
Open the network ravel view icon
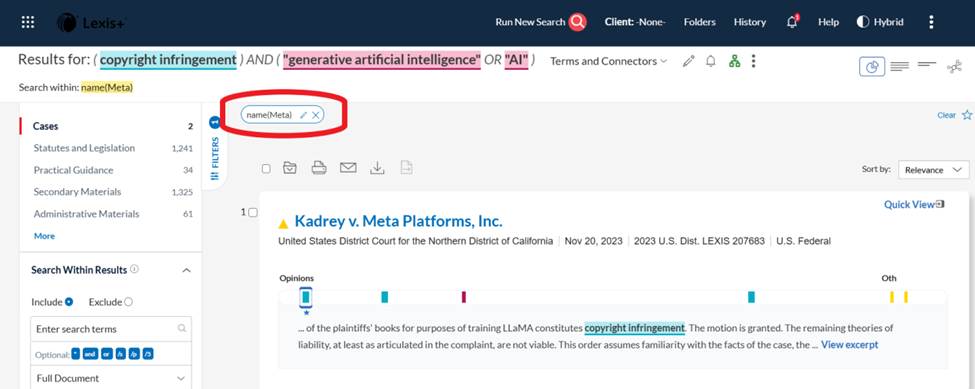point(954,66)
